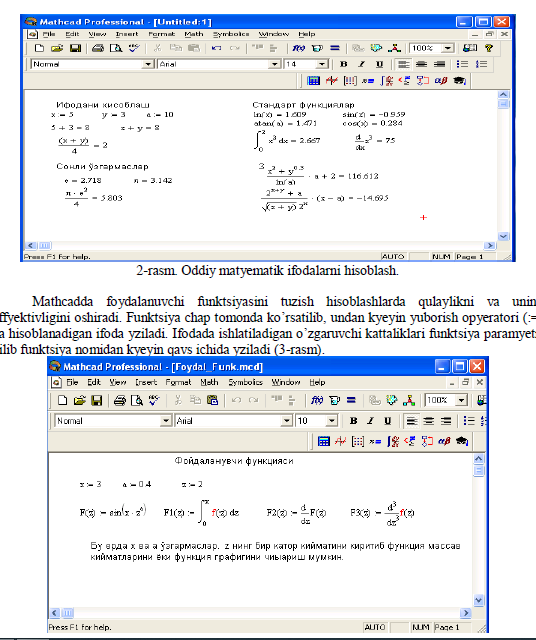Click Open folder icon in Foydal_Funk window
This screenshot has width=536, height=640.
point(79,400)
